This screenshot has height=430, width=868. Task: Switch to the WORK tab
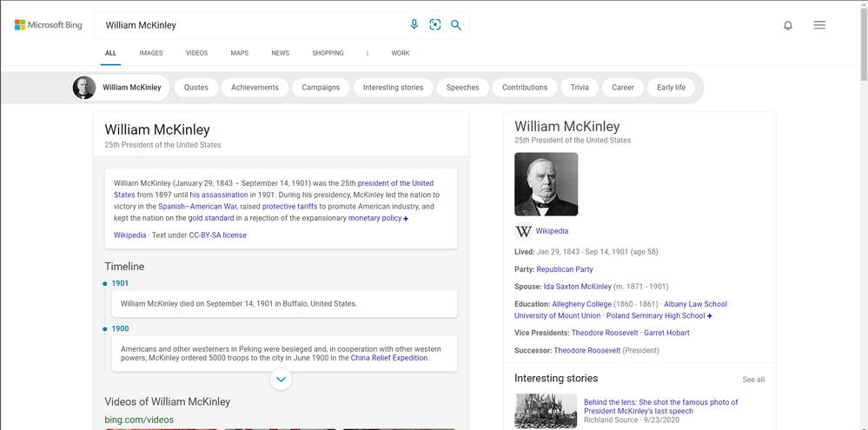[401, 53]
